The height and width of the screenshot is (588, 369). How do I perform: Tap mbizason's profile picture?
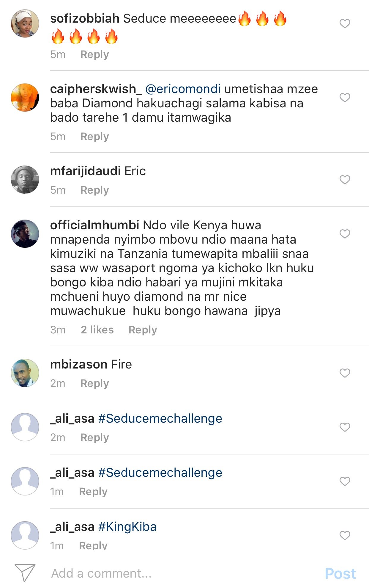click(25, 373)
